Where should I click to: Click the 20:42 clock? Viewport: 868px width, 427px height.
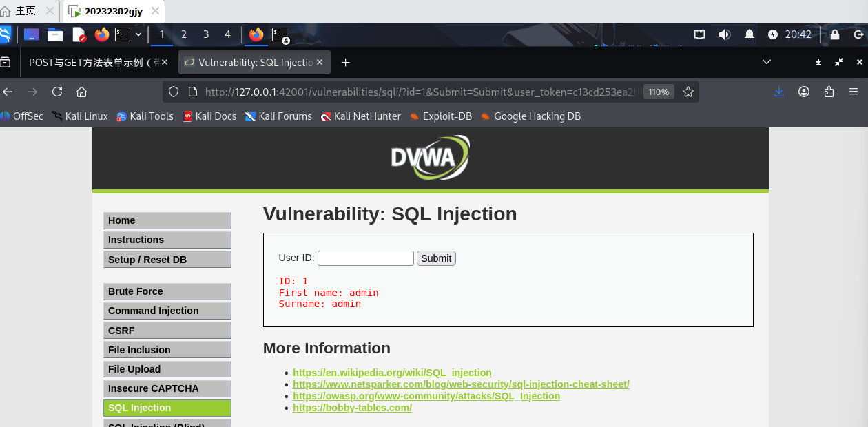(x=798, y=34)
